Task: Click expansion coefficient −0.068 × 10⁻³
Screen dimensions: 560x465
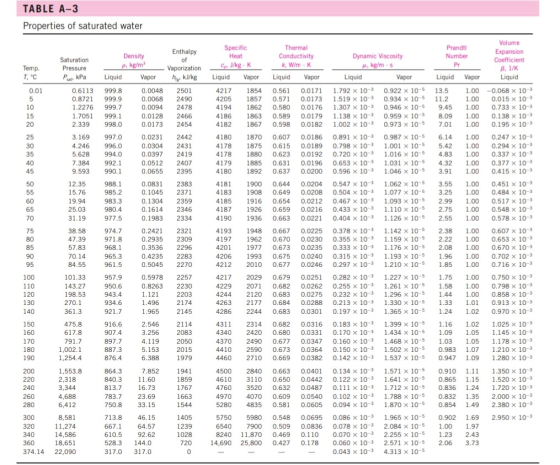Action: pyautogui.click(x=509, y=91)
